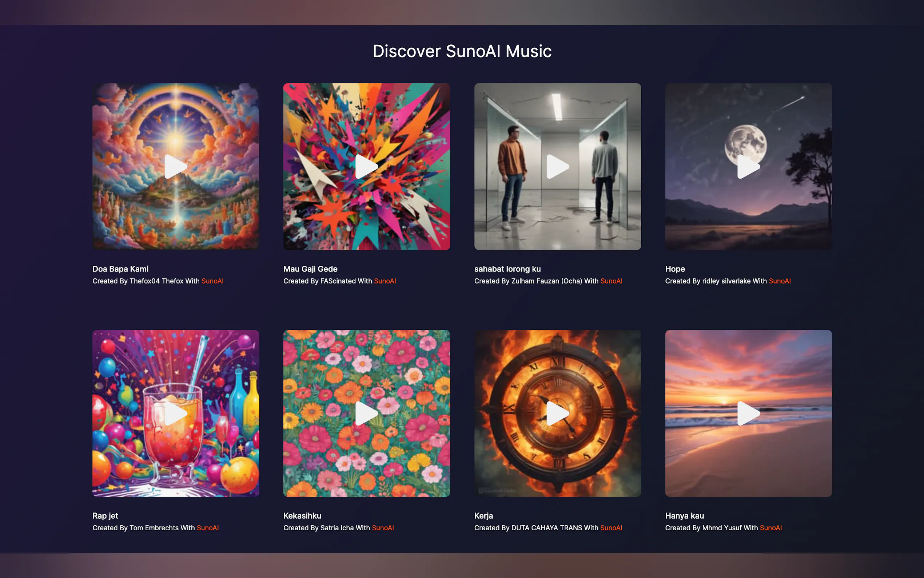Screen dimensions: 924x578
Task: Follow SunoAI link under sahabat lorong ku
Action: pyautogui.click(x=611, y=281)
